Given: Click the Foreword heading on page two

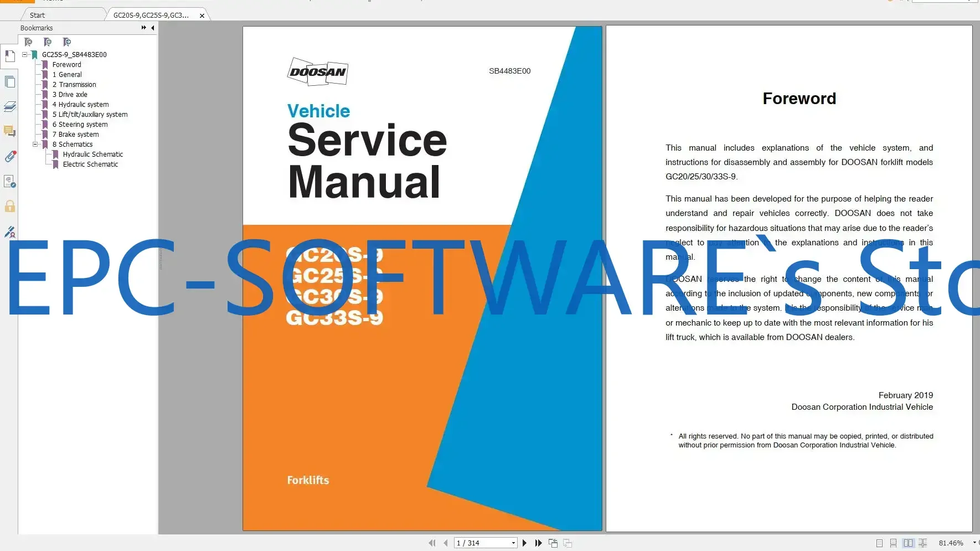Looking at the screenshot, I should (x=800, y=99).
